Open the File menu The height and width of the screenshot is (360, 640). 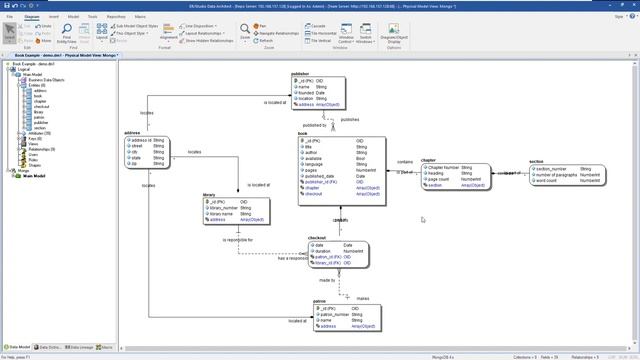(9, 17)
